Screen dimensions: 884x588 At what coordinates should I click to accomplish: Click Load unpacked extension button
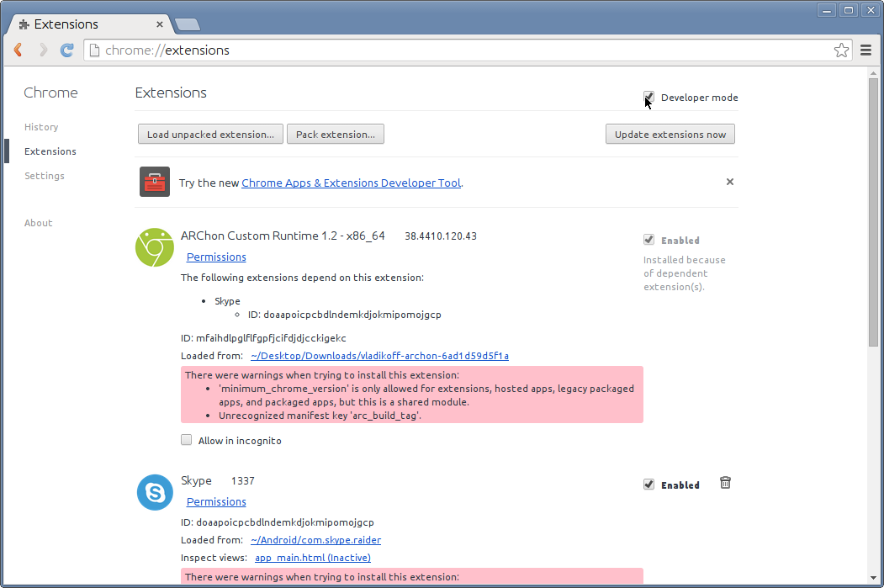pos(210,135)
